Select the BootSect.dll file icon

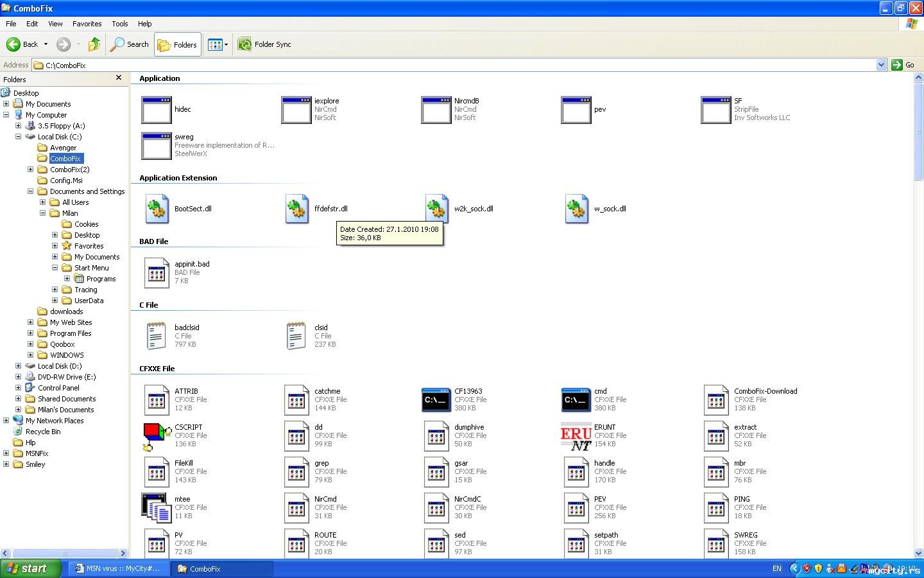click(157, 209)
